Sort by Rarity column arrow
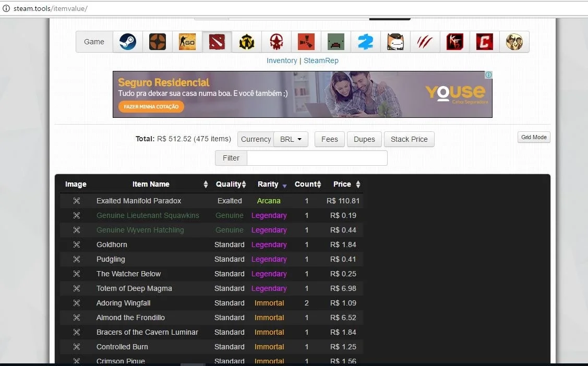The height and width of the screenshot is (366, 588). point(284,186)
